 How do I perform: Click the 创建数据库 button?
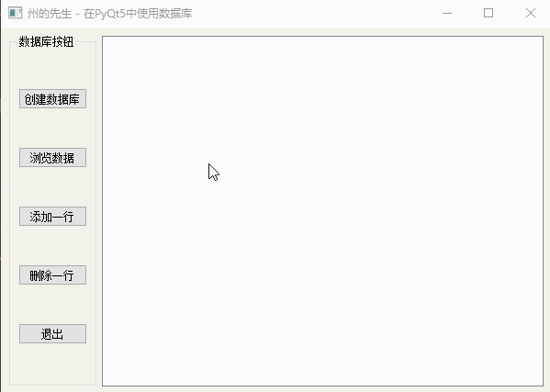[52, 98]
